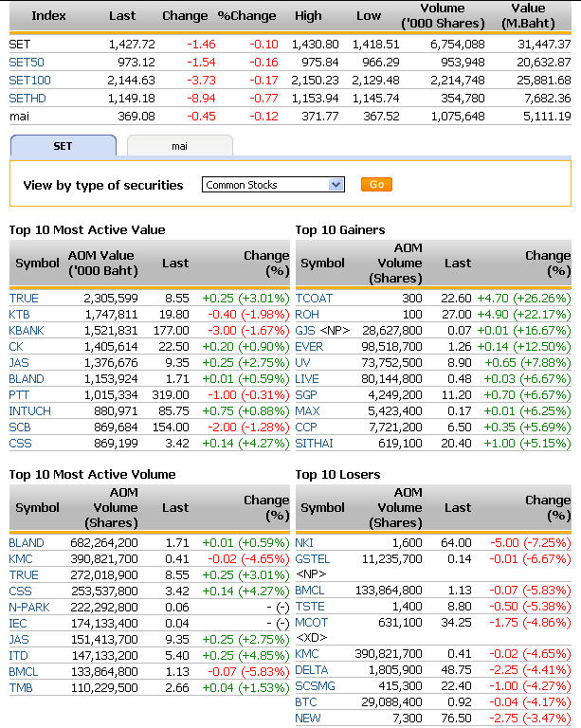Open TCOAT in Top 10 Gainers
Viewport: 581px width, 728px height.
[315, 298]
